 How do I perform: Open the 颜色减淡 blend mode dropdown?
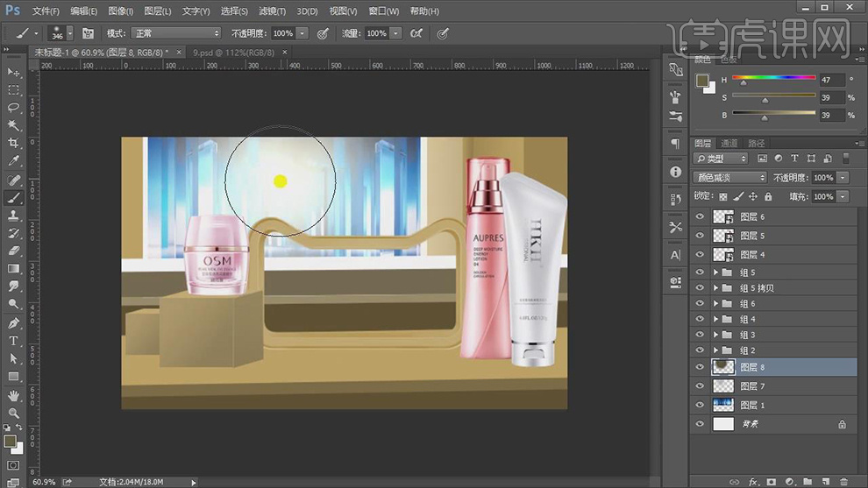pyautogui.click(x=729, y=177)
